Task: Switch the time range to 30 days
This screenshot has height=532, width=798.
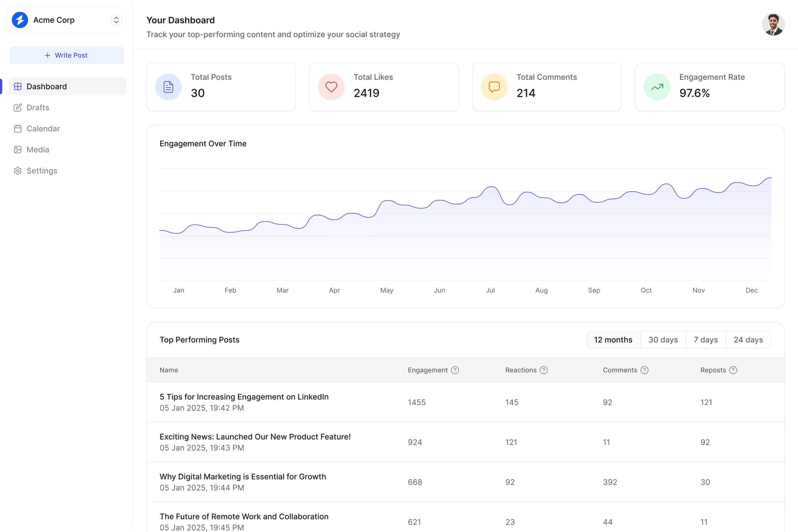Action: pos(663,340)
